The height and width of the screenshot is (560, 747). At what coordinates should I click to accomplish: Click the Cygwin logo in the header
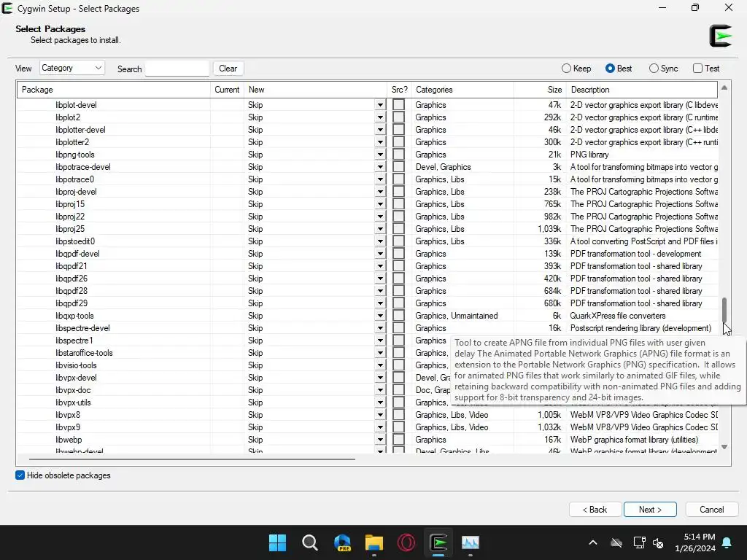pyautogui.click(x=720, y=36)
